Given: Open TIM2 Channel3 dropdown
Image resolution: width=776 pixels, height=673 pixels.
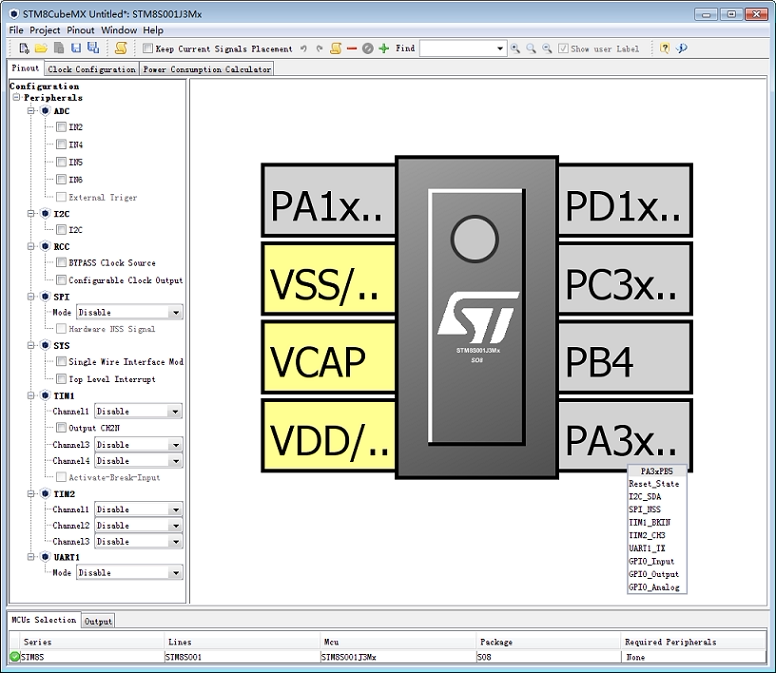Looking at the screenshot, I should 139,541.
